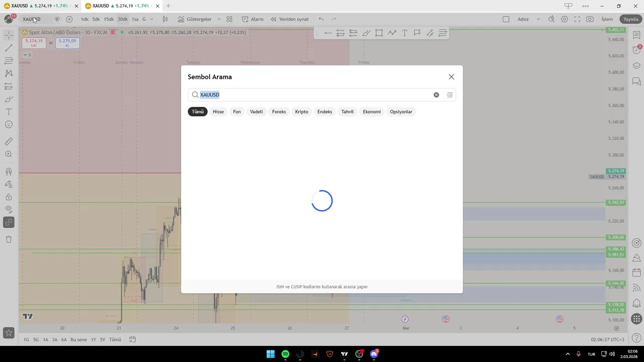644x362 pixels.
Task: Open the watchlist panel icon in right sidebar
Action: [636, 35]
